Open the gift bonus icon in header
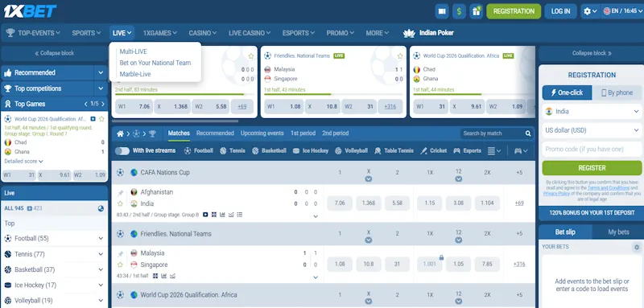Screen dimensions: 644x308 tap(476, 11)
